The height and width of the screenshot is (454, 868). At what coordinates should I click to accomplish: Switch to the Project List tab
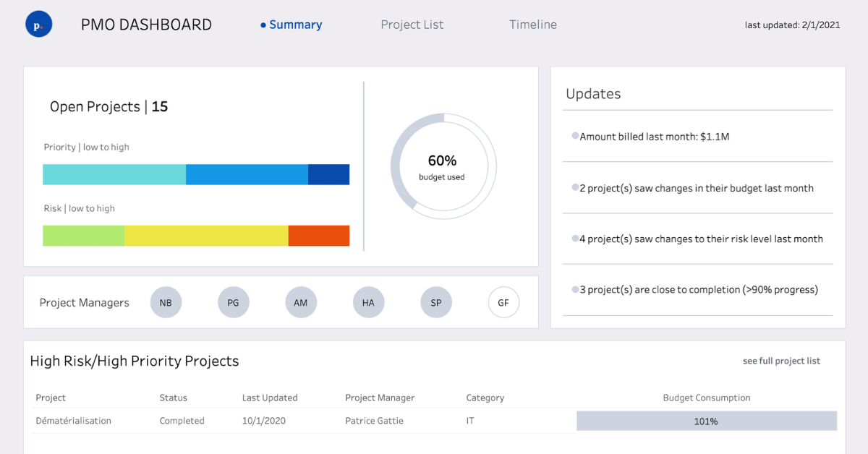[x=412, y=24]
